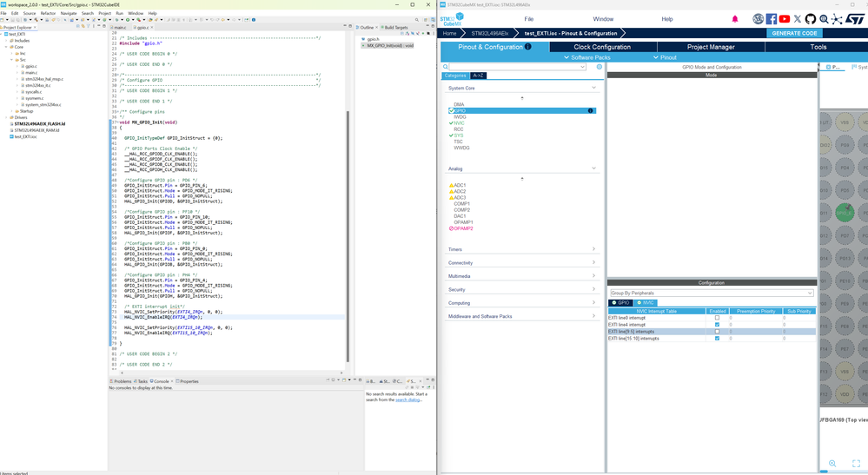Fit the pinout chip view to window
Viewport: 868px width, 475px height.
click(856, 464)
